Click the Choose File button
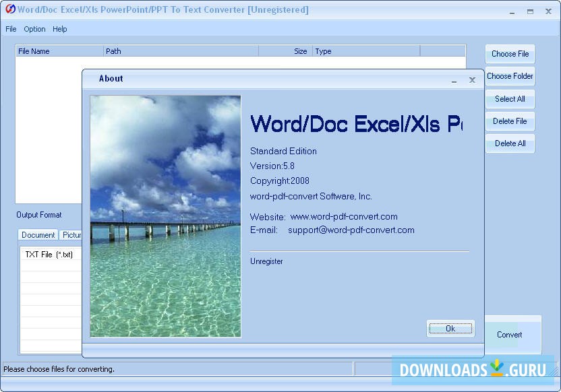Viewport: 561px width, 392px height. pos(510,54)
